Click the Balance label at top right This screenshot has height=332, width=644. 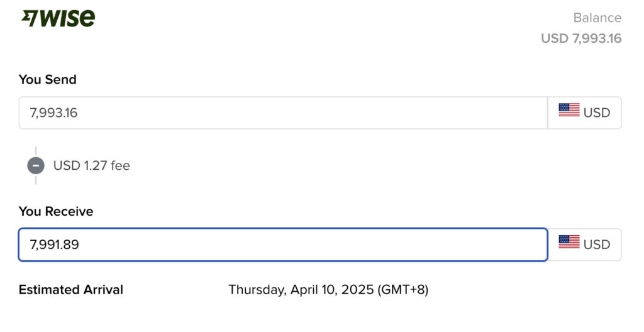(x=597, y=18)
